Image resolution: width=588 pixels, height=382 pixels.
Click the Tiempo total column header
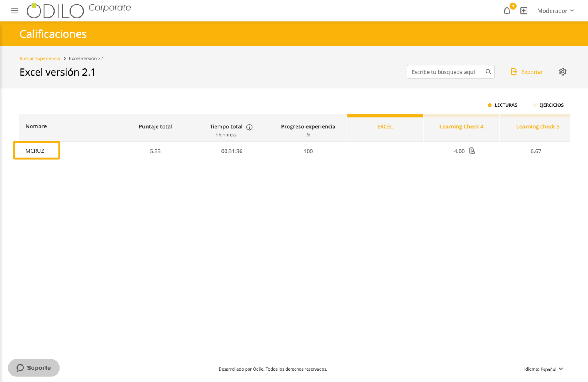coord(226,127)
